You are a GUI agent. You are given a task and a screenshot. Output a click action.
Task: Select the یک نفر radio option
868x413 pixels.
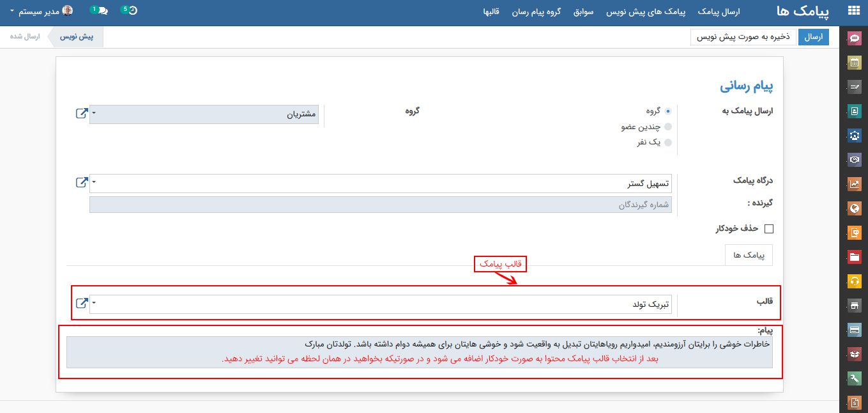click(668, 142)
